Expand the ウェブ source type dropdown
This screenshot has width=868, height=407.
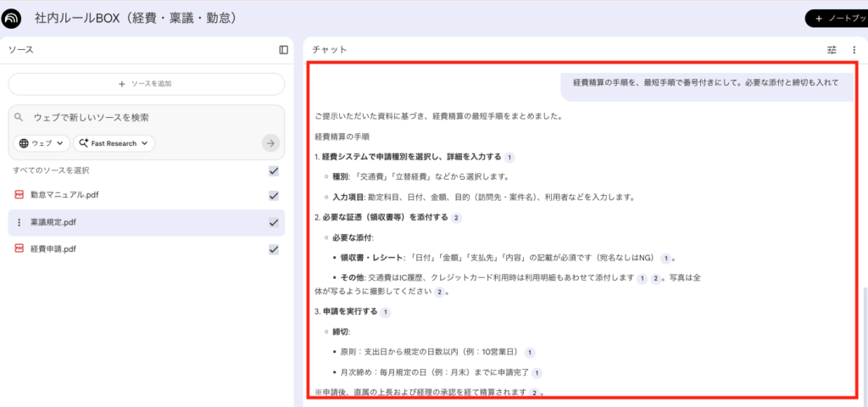point(41,143)
